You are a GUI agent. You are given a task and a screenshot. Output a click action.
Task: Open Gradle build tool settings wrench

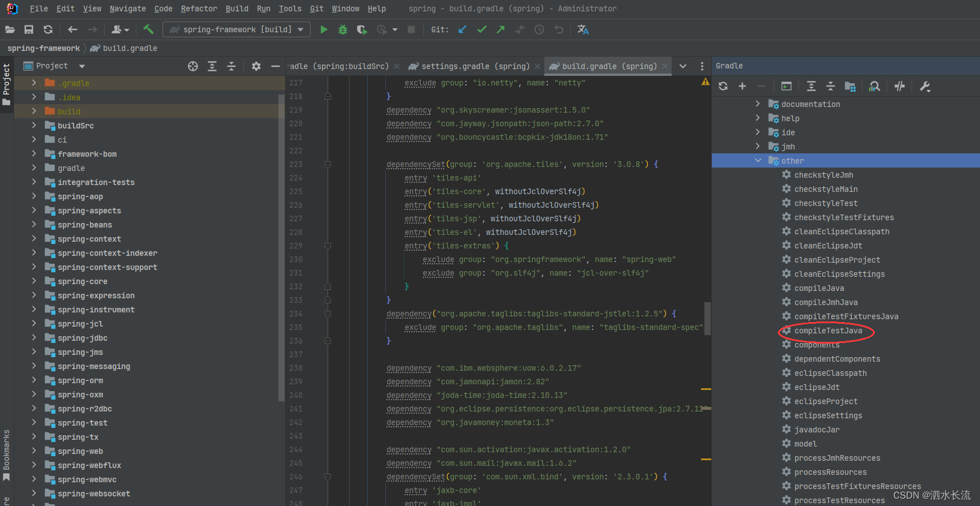[925, 86]
